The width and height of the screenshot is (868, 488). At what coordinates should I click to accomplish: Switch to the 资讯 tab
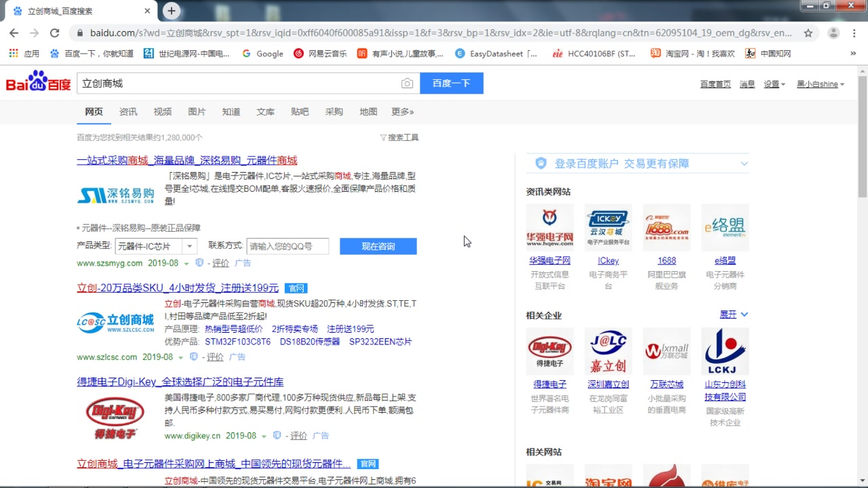tap(128, 112)
